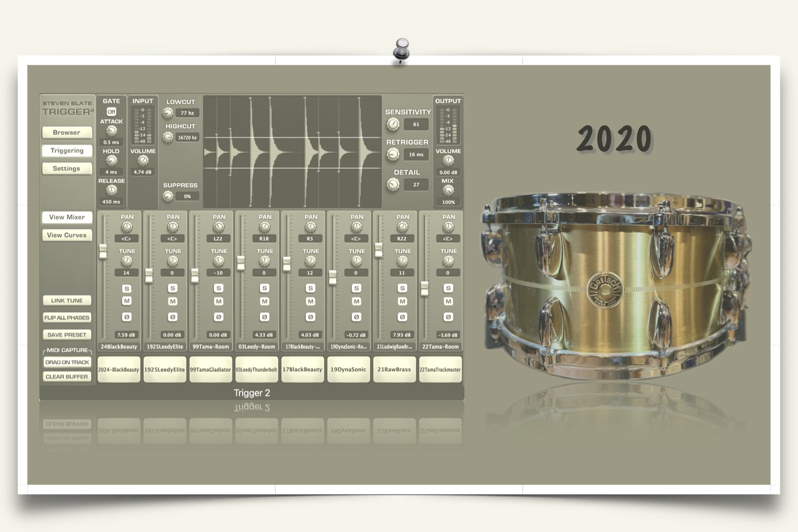798x532 pixels.
Task: Click the 24BlackBeauty channel PAN knob
Action: coord(127,227)
